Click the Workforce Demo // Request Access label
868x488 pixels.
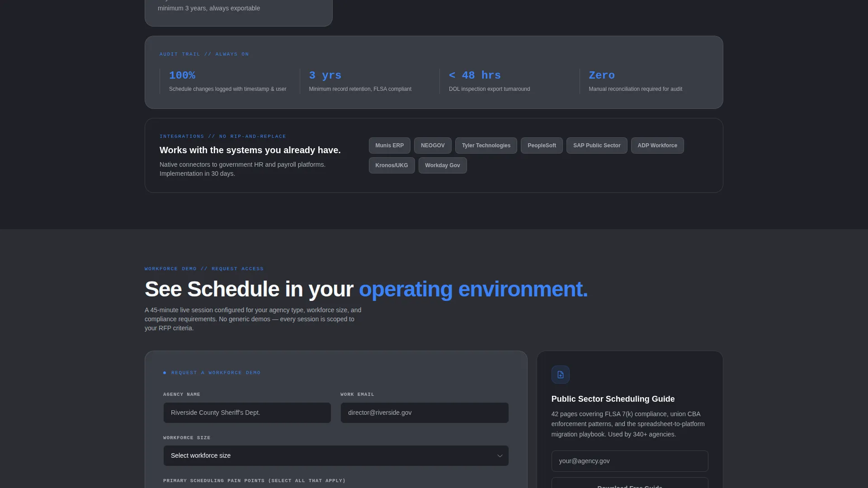coord(204,269)
